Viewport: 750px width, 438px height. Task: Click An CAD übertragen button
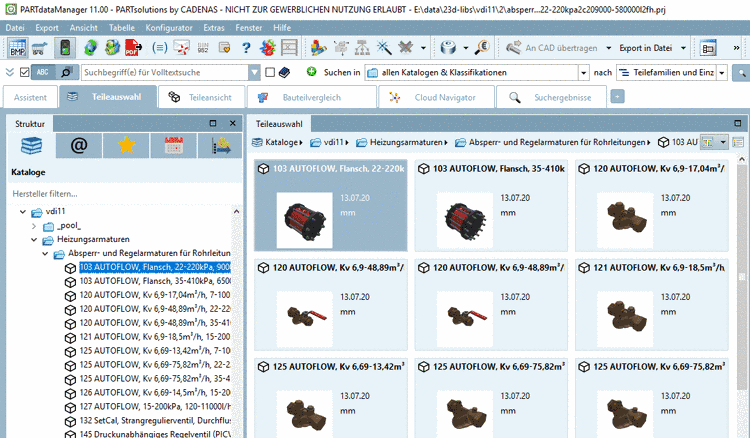tap(551, 48)
